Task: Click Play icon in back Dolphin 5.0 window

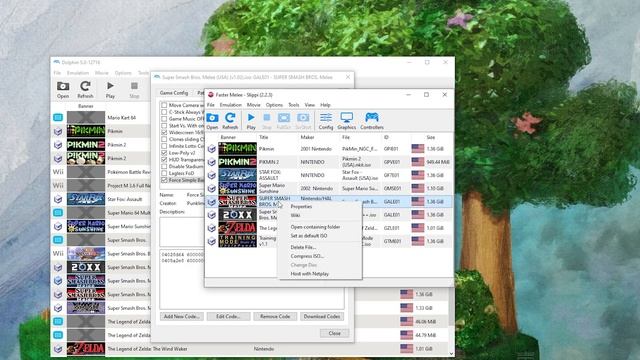Action: tap(110, 89)
